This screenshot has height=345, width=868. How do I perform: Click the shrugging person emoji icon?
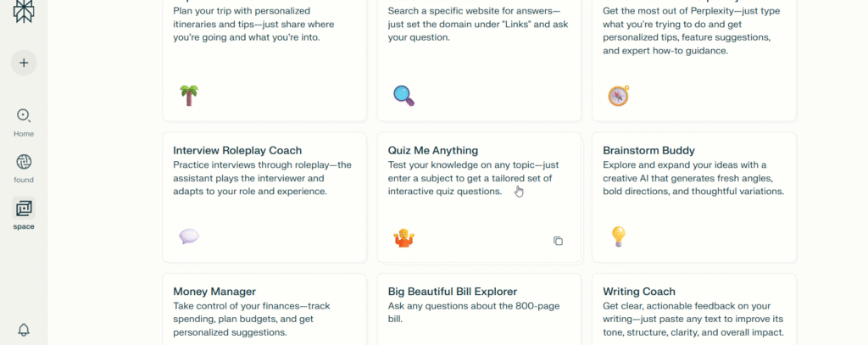[x=403, y=238]
